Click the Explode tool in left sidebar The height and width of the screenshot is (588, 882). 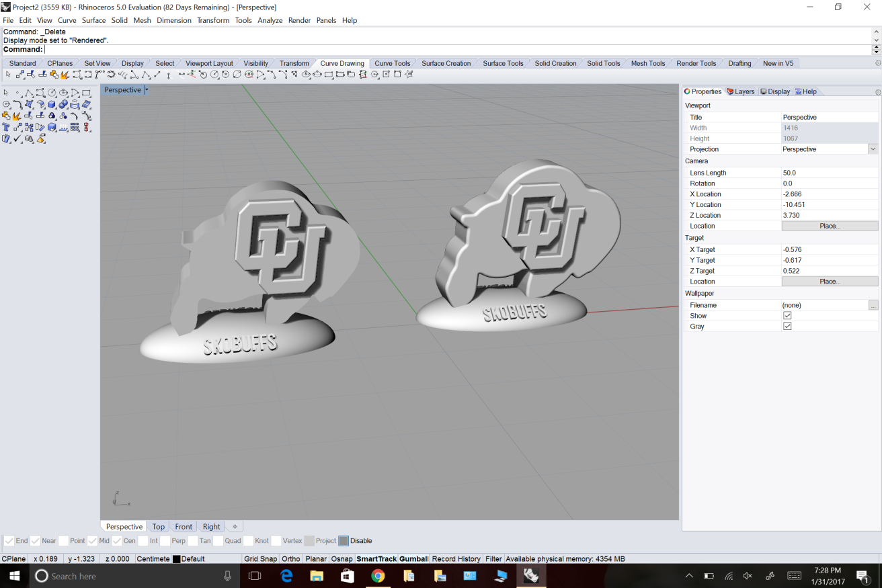[x=17, y=116]
